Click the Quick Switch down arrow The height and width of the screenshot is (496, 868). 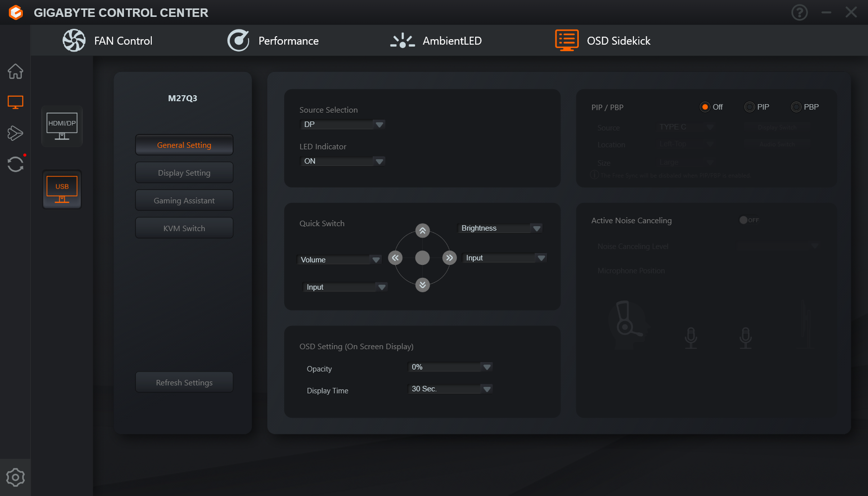point(423,285)
